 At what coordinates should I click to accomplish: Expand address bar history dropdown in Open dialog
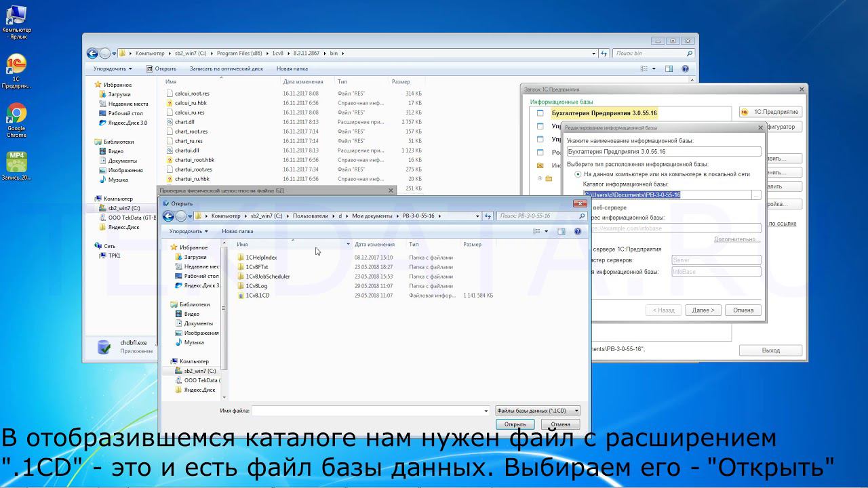[x=477, y=216]
